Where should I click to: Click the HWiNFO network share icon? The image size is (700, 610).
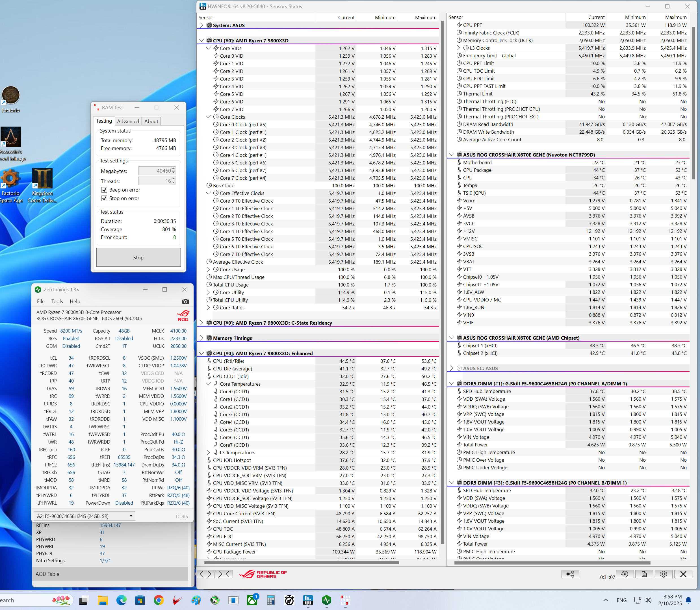point(570,574)
